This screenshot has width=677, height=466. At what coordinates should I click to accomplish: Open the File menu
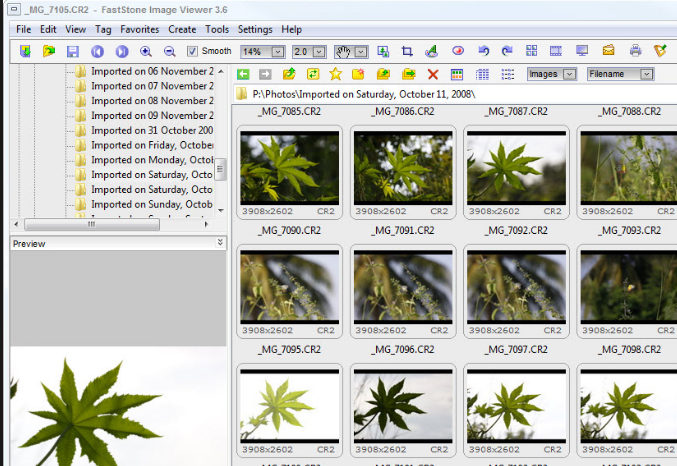coord(24,29)
